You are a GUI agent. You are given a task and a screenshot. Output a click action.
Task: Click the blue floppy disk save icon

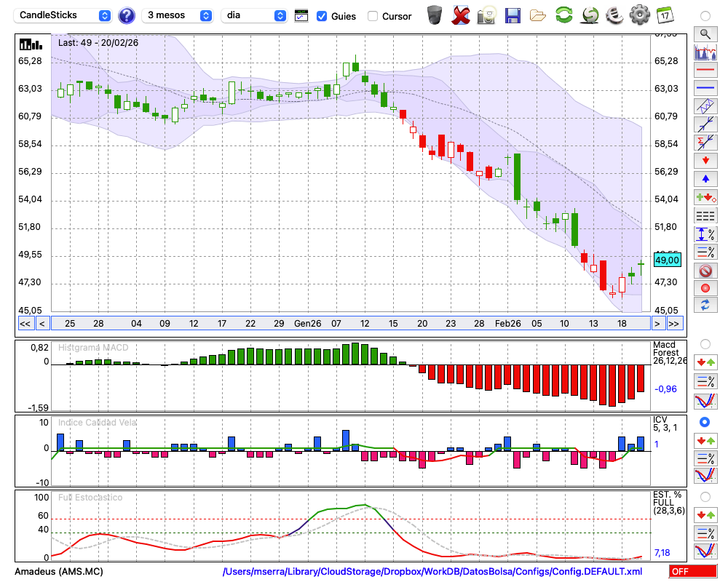tap(513, 15)
